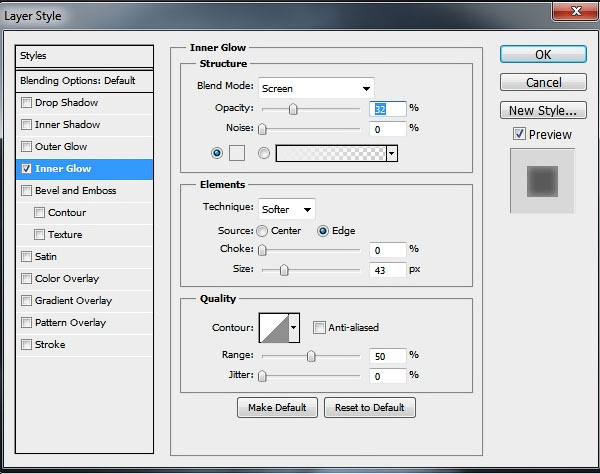Click the contour curve thumbnail
This screenshot has height=474, width=600.
(x=274, y=328)
